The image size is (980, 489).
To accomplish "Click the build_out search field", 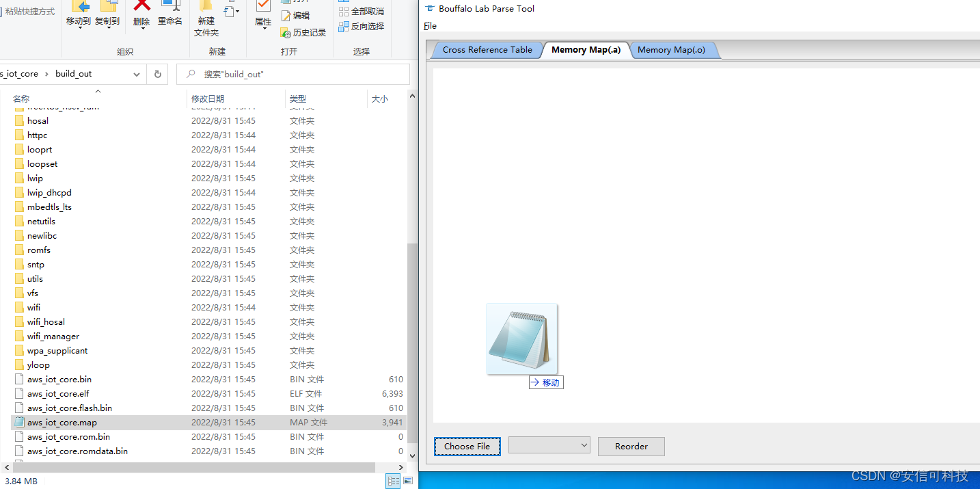I will coord(293,74).
